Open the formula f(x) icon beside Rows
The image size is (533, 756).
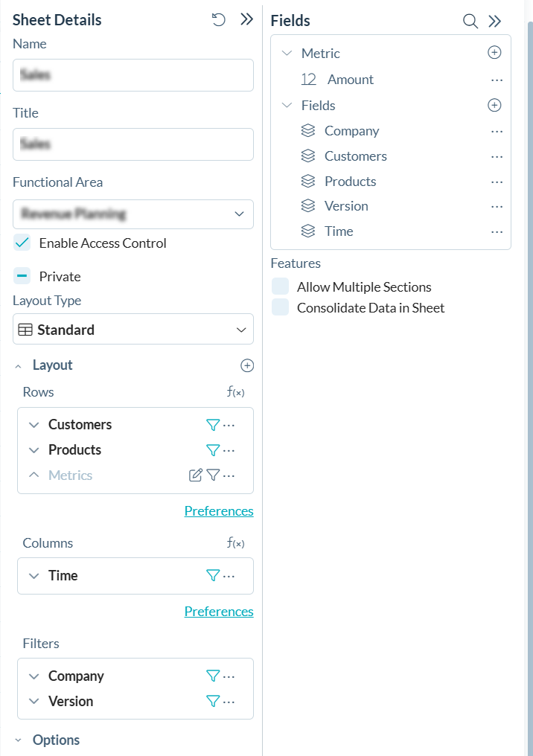pos(236,392)
